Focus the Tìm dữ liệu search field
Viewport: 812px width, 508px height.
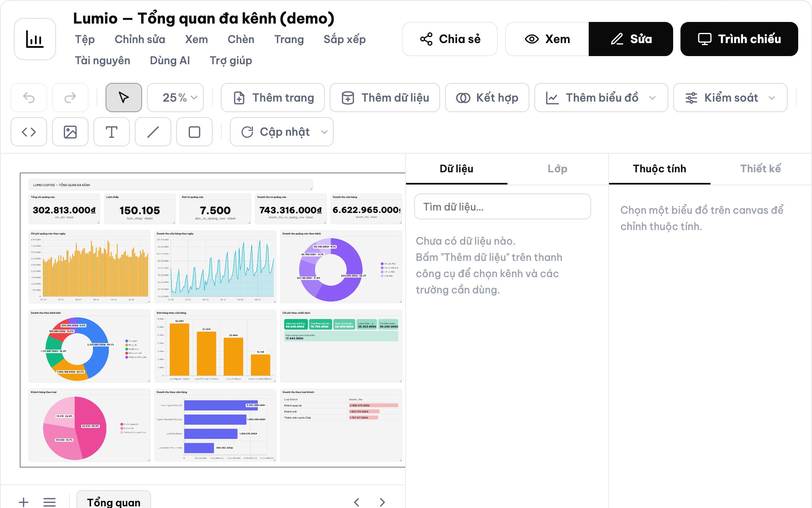(503, 206)
